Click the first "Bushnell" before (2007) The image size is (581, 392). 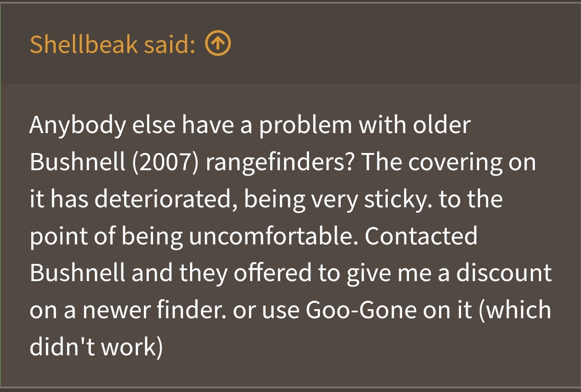point(77,163)
